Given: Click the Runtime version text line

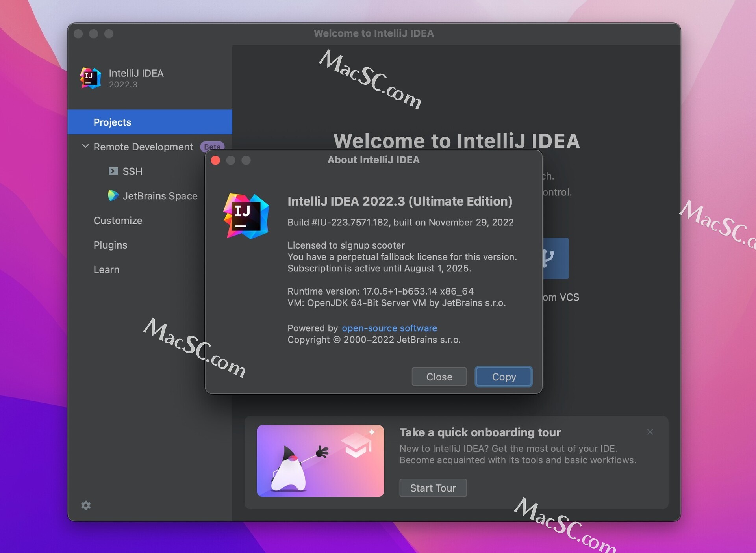Looking at the screenshot, I should coord(380,291).
